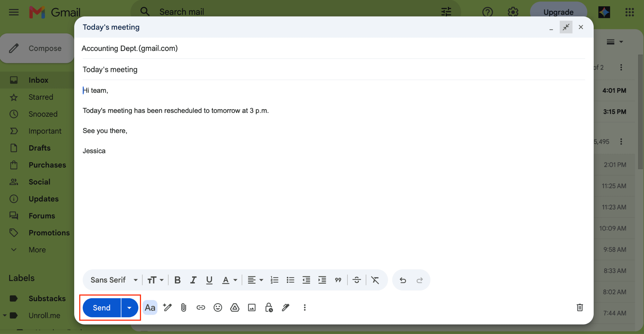Open the Support help icon
This screenshot has height=334, width=644.
point(487,12)
